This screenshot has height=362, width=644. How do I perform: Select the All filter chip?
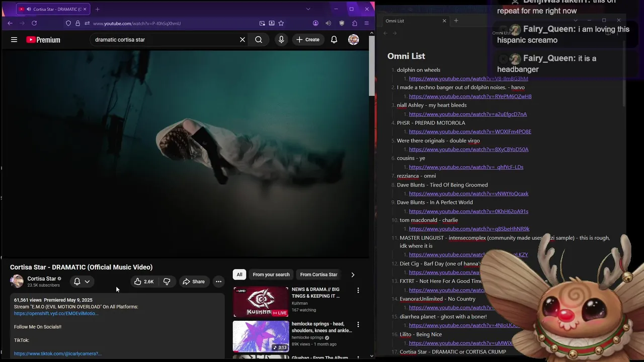point(239,275)
